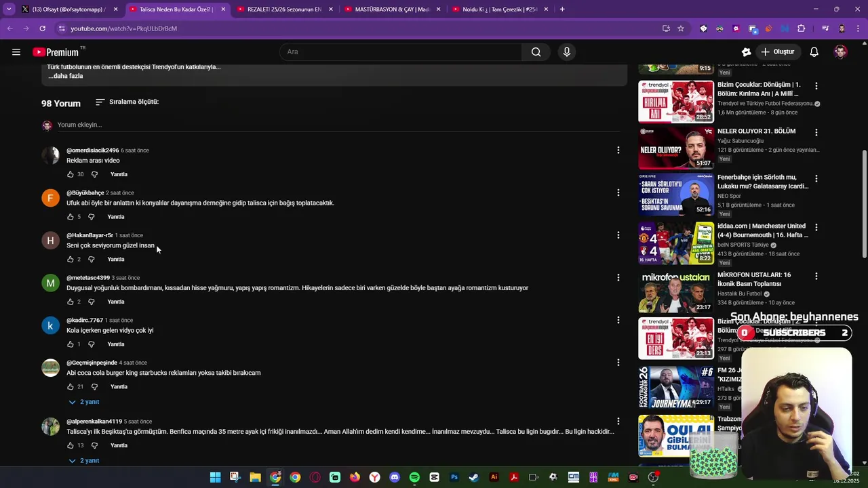868x488 pixels.
Task: Expand description with ...daha fazla
Action: 66,76
